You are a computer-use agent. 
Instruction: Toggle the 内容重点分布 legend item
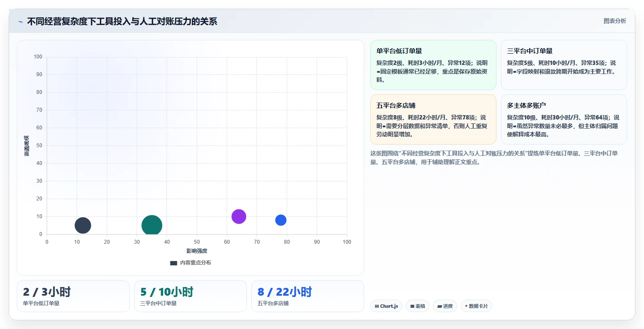click(190, 263)
